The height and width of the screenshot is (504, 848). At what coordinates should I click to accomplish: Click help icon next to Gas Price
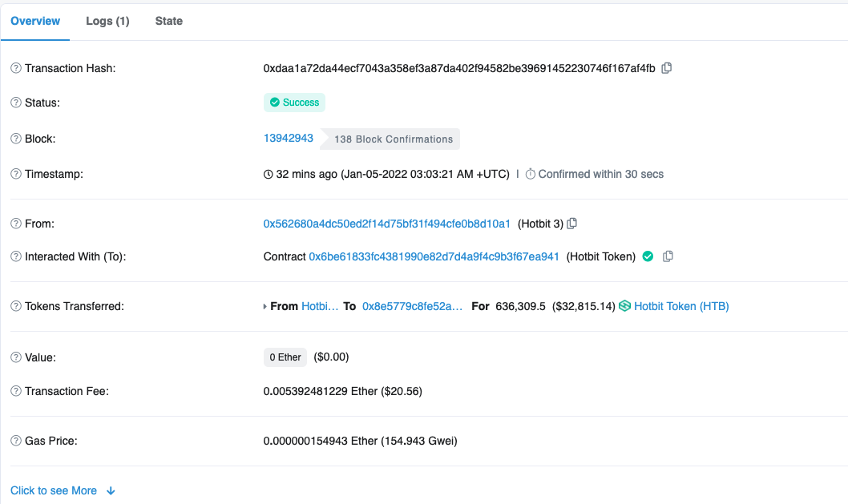tap(16, 441)
